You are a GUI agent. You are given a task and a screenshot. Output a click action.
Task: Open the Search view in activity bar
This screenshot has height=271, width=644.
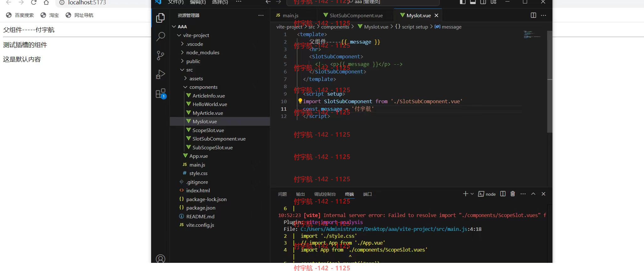tap(161, 37)
